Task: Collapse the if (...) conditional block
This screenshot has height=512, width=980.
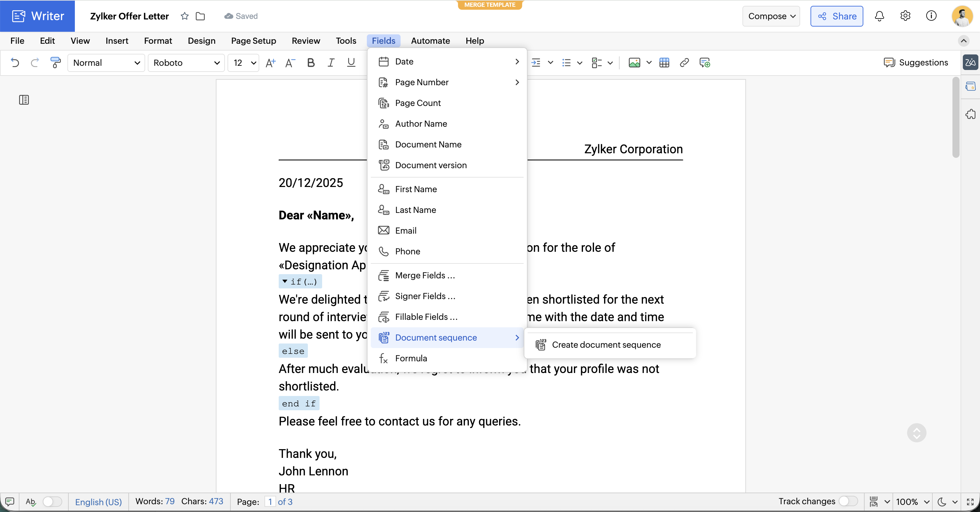Action: pyautogui.click(x=285, y=281)
